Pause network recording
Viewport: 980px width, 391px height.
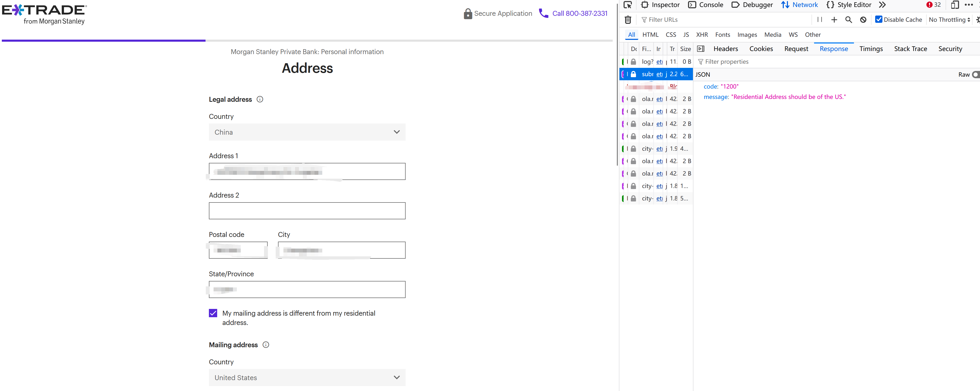click(x=820, y=20)
